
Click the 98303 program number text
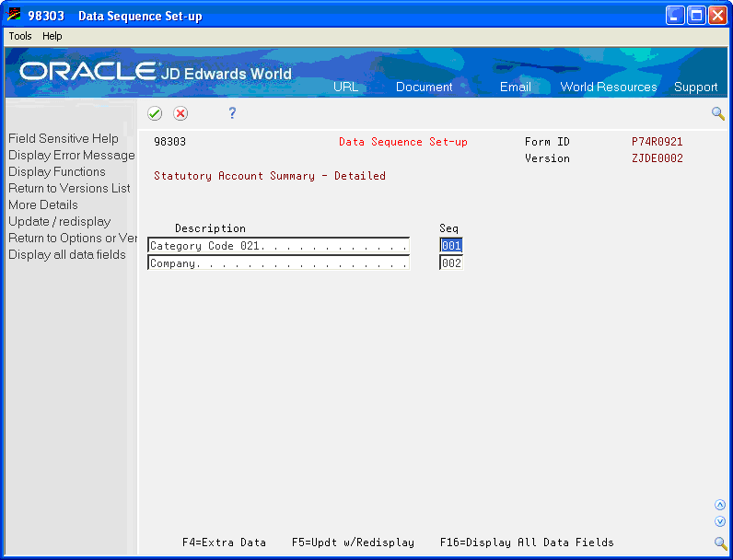169,142
